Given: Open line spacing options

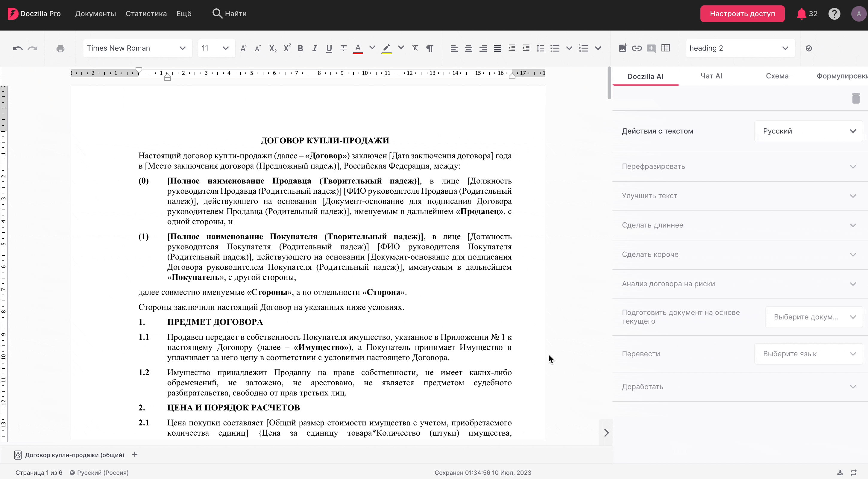Looking at the screenshot, I should [541, 48].
